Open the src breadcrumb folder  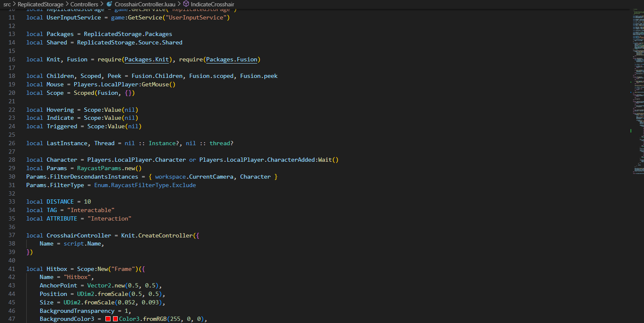pos(7,4)
